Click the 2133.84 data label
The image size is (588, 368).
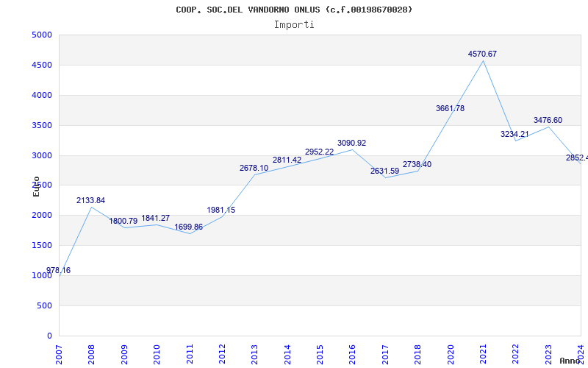tap(90, 200)
